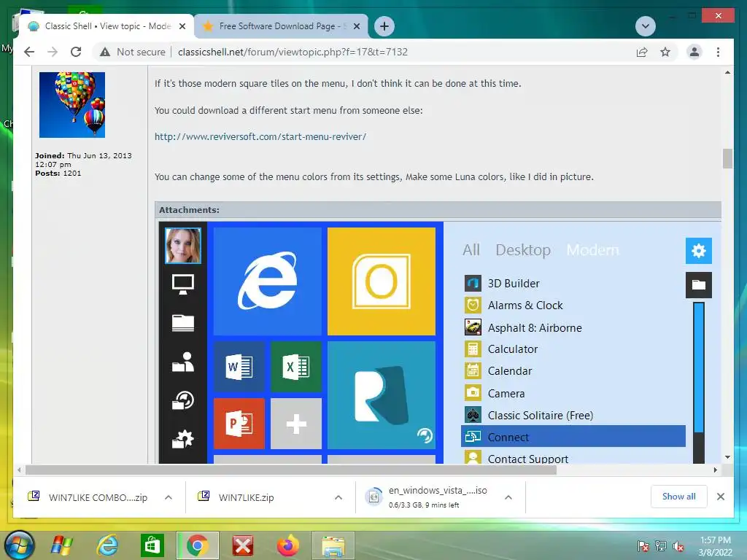Viewport: 747px width, 560px height.
Task: Click the user portrait in start menu sidebar
Action: [x=183, y=245]
